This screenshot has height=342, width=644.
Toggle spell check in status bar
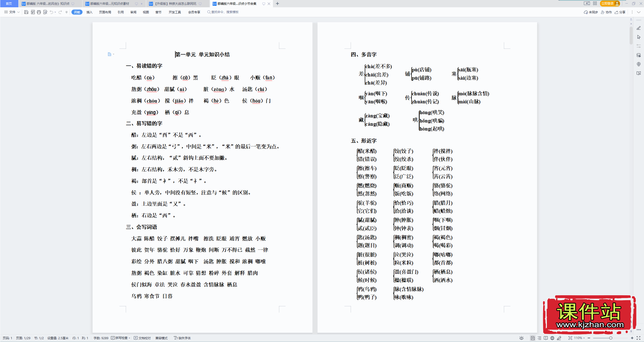(119, 338)
